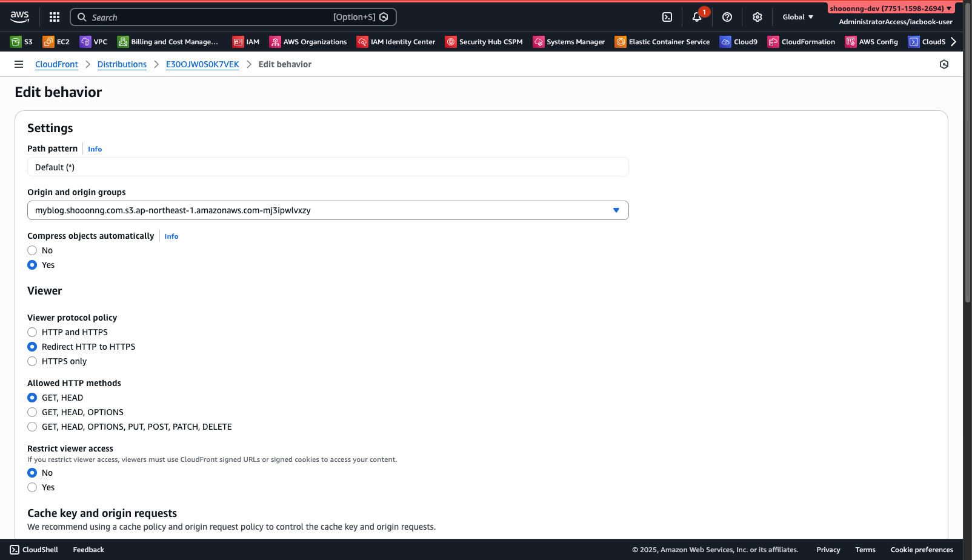Open AWS Organizations shortcut

pyautogui.click(x=308, y=42)
